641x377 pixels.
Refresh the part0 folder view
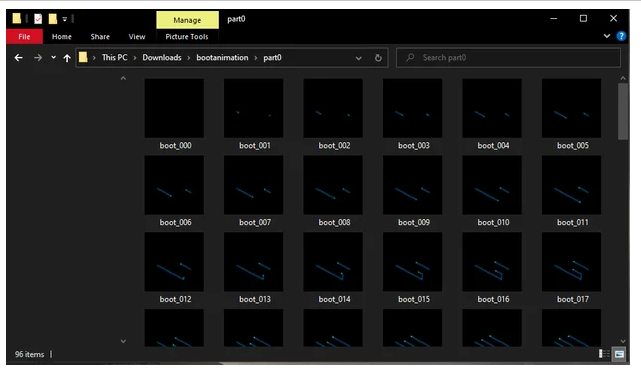click(x=378, y=58)
